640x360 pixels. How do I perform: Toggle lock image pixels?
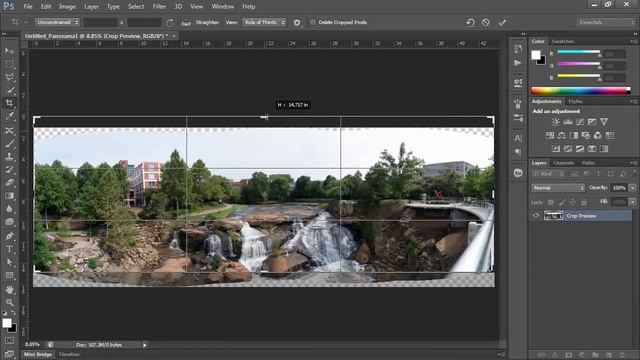pos(562,202)
